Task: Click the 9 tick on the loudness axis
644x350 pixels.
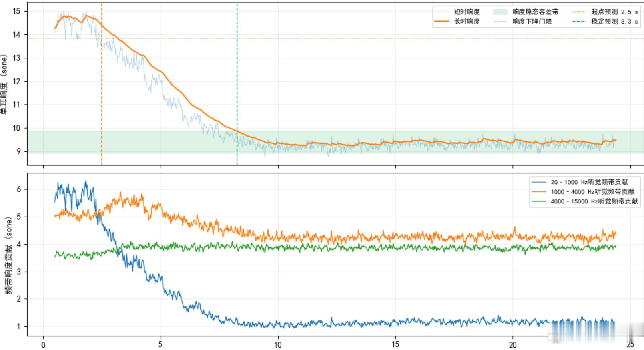Action: 18,152
